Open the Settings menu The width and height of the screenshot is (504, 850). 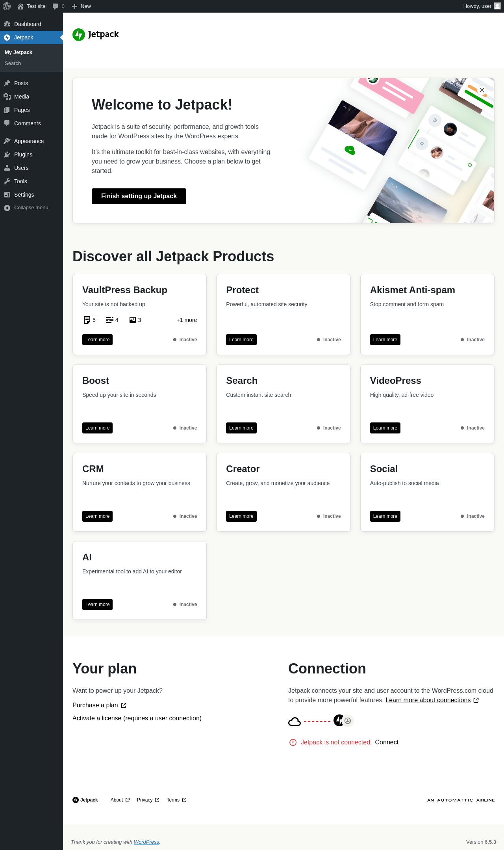tap(31, 195)
